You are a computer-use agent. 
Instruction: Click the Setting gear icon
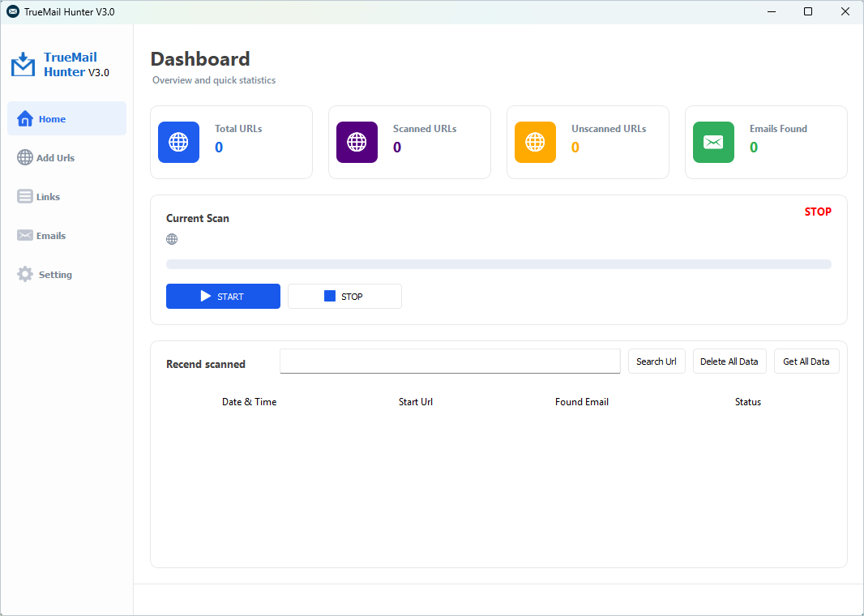coord(25,275)
